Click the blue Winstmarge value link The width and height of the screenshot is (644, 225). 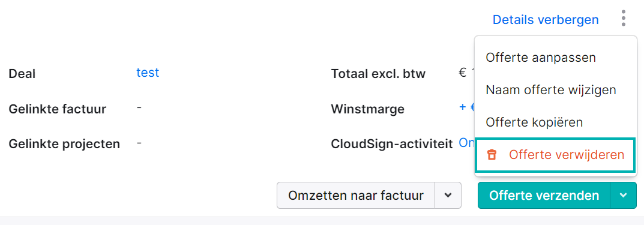pyautogui.click(x=466, y=107)
